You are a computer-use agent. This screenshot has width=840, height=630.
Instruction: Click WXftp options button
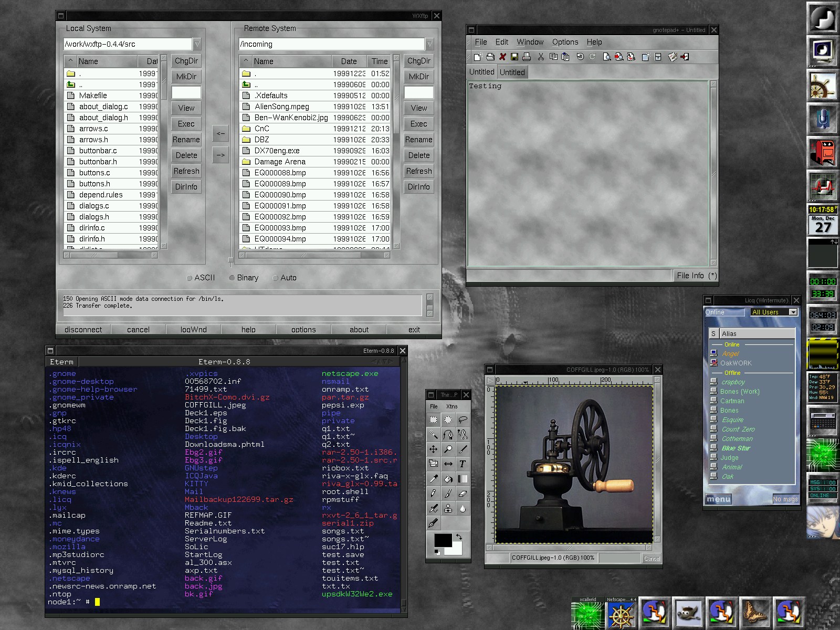point(303,330)
